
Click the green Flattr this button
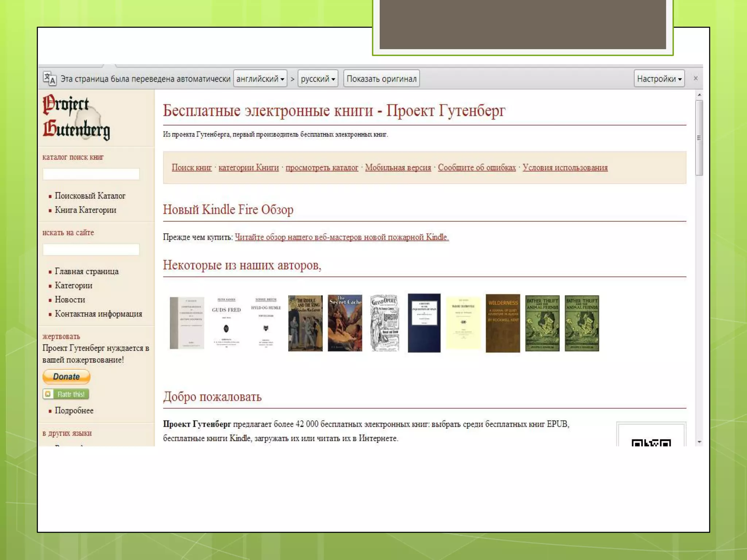tap(66, 394)
